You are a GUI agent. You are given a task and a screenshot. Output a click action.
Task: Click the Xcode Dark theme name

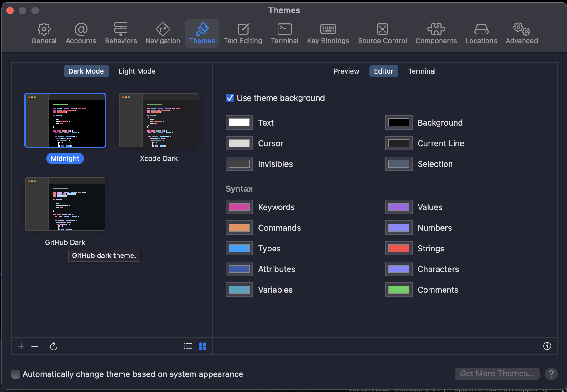click(x=159, y=158)
